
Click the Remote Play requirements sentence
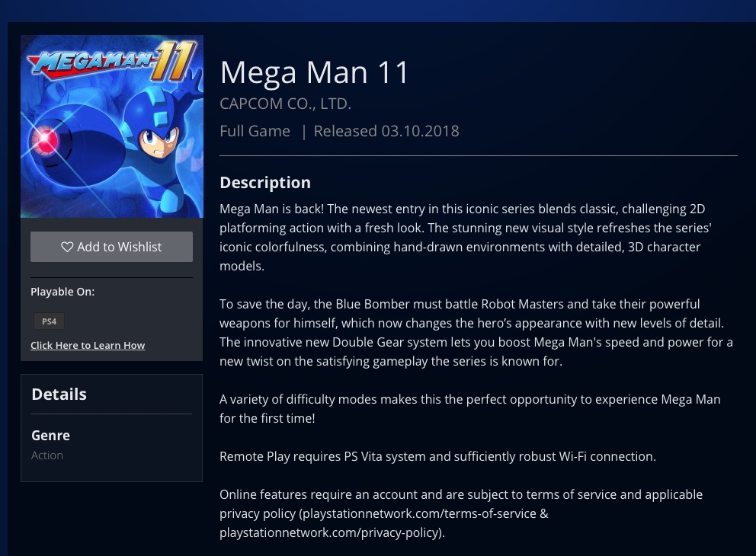click(437, 457)
